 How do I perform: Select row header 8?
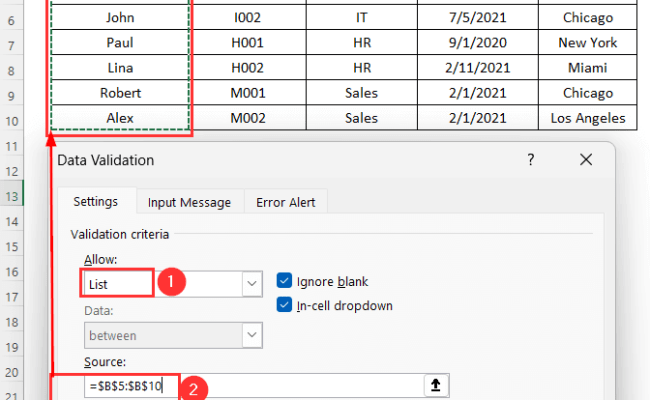12,71
